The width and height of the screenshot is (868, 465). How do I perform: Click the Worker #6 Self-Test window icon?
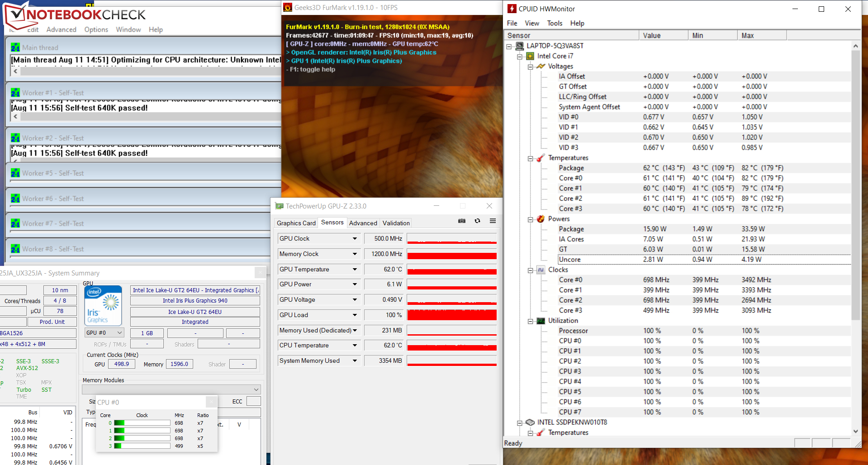[x=15, y=199]
